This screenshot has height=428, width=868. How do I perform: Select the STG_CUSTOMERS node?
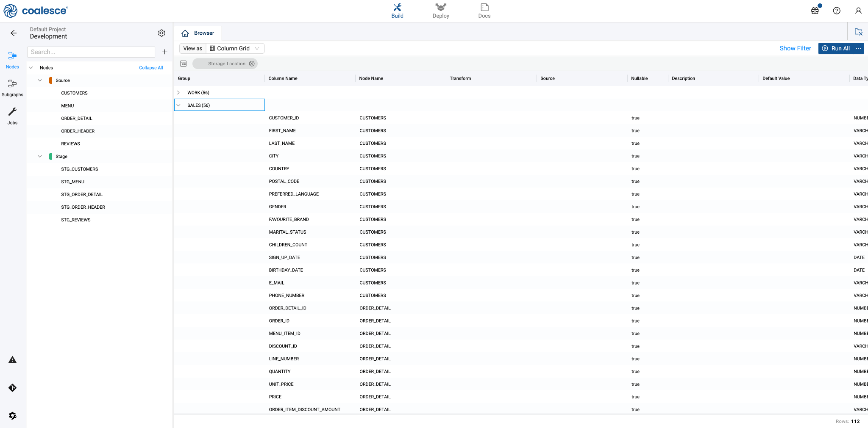pos(80,169)
